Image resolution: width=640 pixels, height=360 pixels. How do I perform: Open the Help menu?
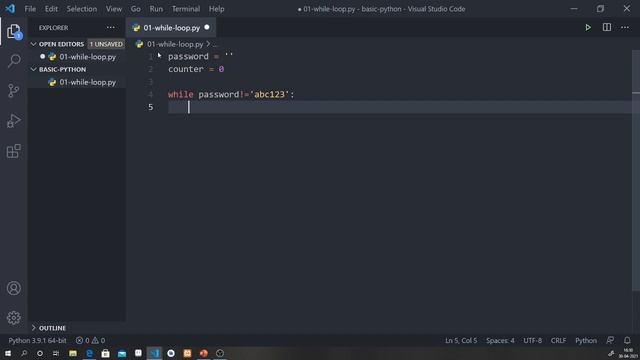pyautogui.click(x=217, y=9)
